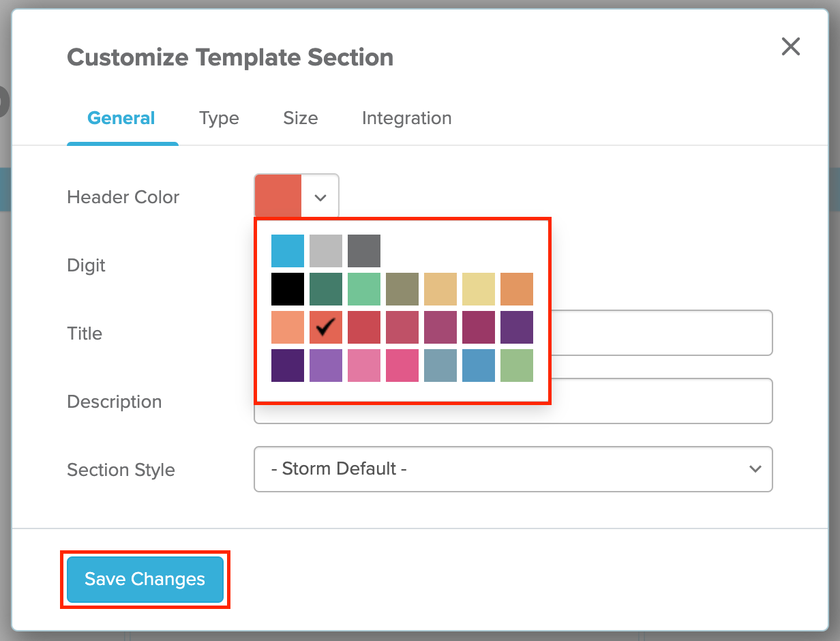Choose the lavender purple swatch in bottom row

(x=326, y=366)
